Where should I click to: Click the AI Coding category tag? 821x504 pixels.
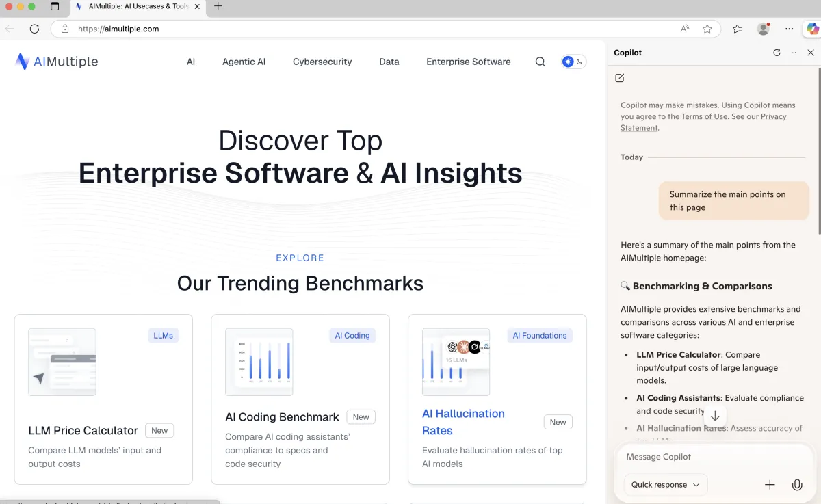[x=352, y=336]
